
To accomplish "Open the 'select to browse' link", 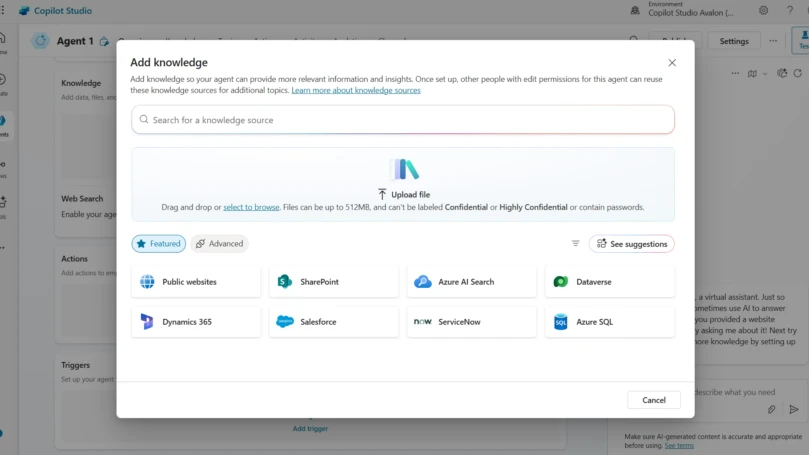I will tap(251, 207).
